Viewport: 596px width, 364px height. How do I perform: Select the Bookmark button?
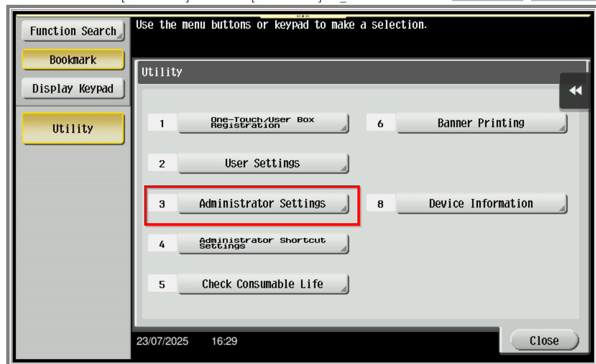(x=73, y=60)
